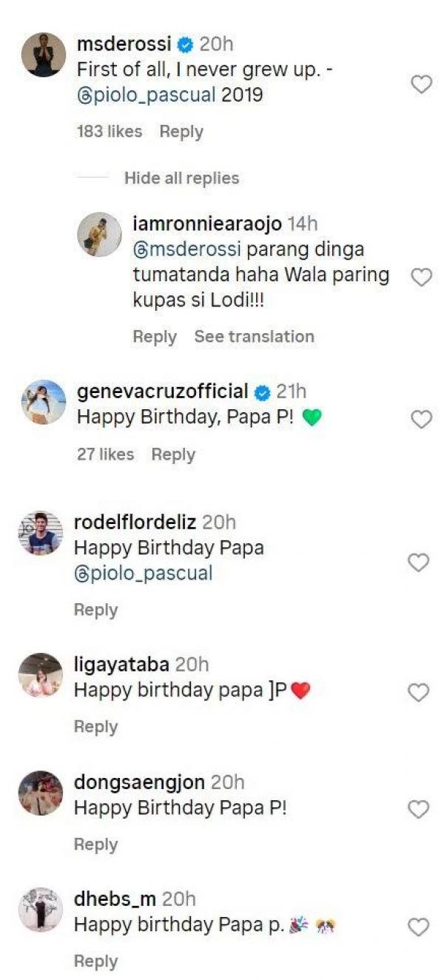444x980 pixels.
Task: Open @piolo_pascual mention in rodelflordeliz's comment
Action: pos(143,573)
